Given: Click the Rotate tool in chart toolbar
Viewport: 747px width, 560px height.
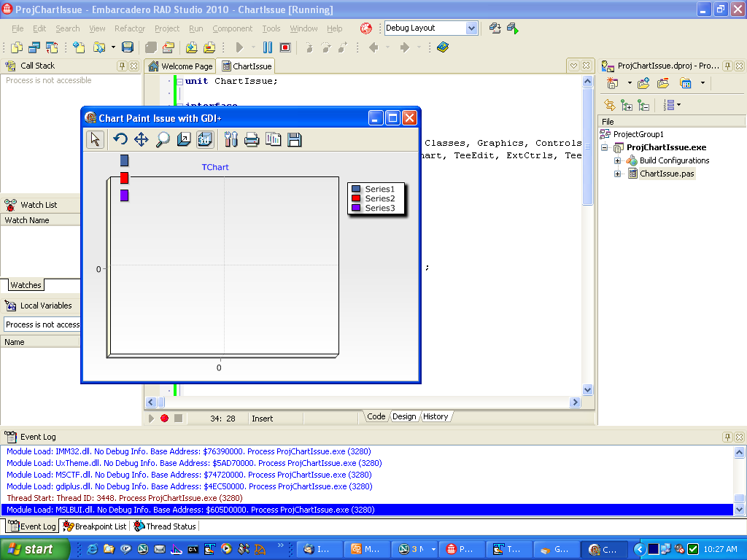Looking at the screenshot, I should coord(120,139).
